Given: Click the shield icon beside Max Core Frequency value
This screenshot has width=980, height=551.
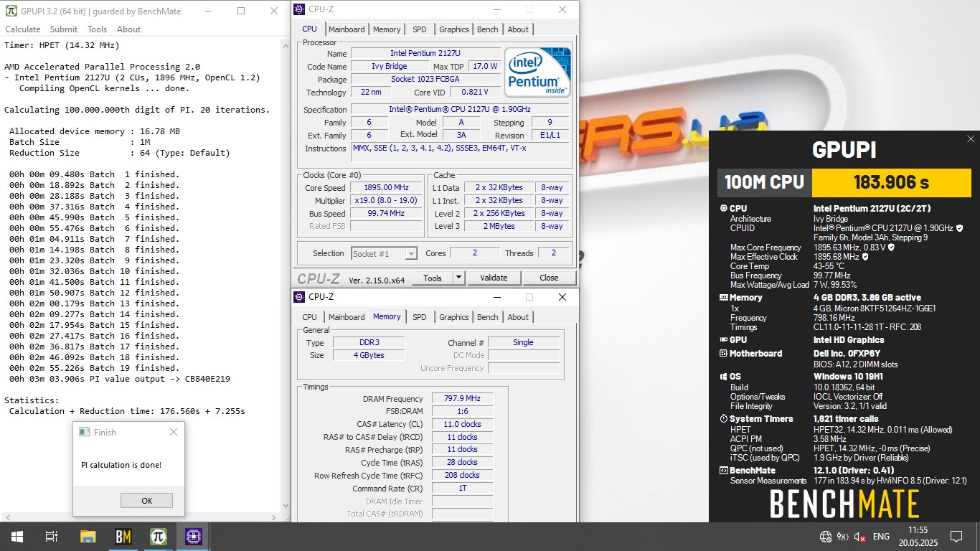Looking at the screenshot, I should point(891,248).
